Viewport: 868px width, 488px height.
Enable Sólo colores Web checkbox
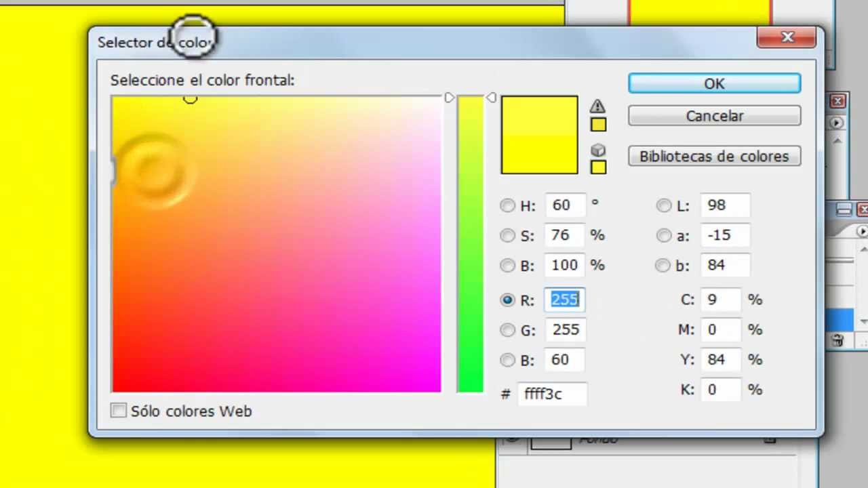click(119, 411)
